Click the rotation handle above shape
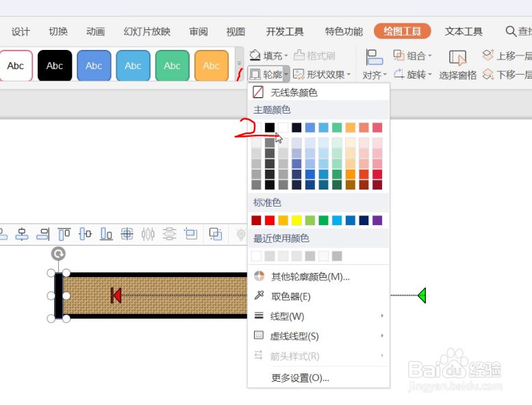Screen dimensions: 532x405 tap(58, 254)
